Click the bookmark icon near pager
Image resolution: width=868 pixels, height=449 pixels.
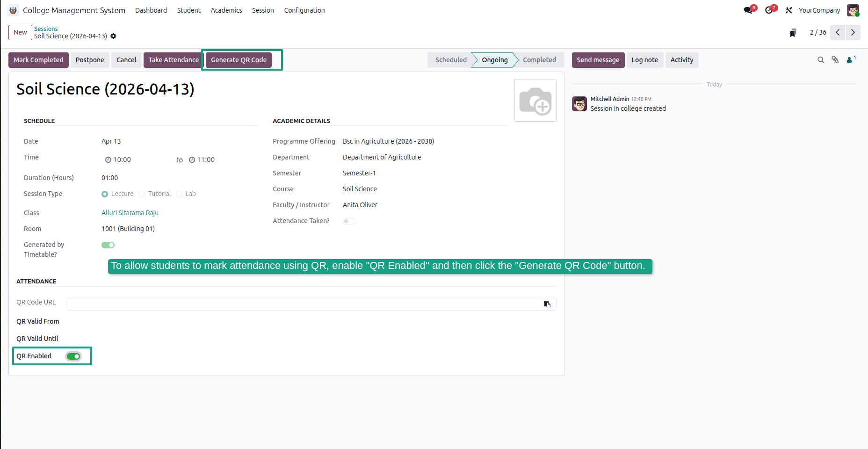(793, 33)
